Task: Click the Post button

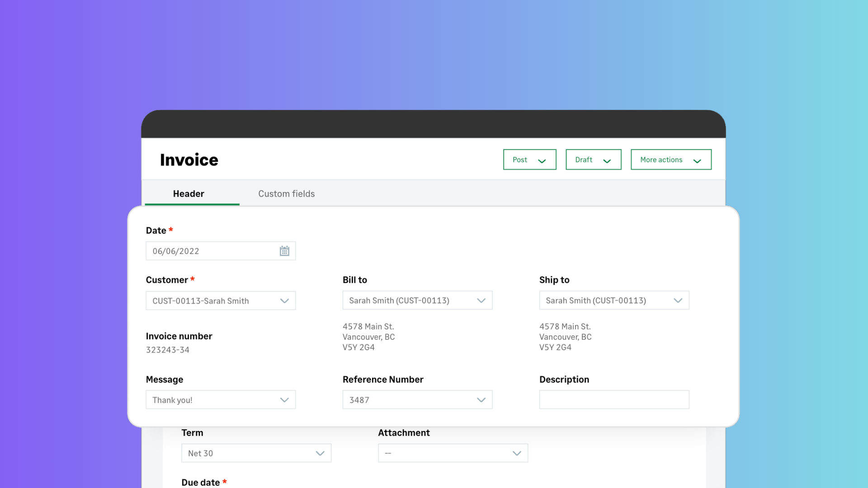Action: (520, 160)
